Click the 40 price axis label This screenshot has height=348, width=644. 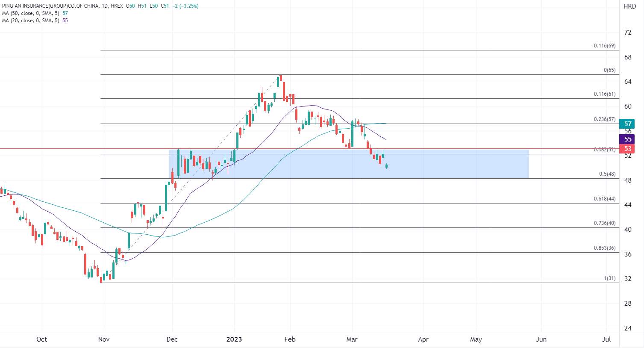click(x=627, y=230)
